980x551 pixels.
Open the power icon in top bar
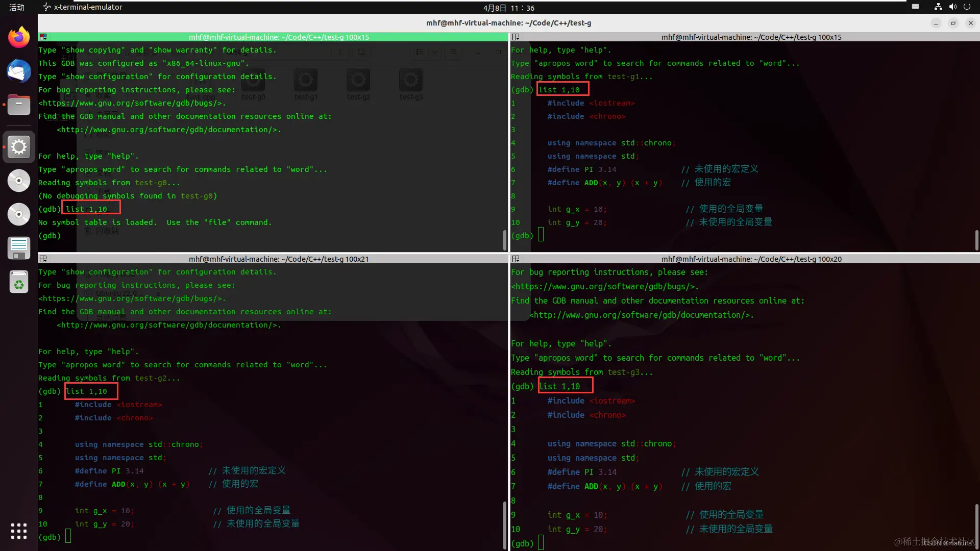click(x=967, y=7)
